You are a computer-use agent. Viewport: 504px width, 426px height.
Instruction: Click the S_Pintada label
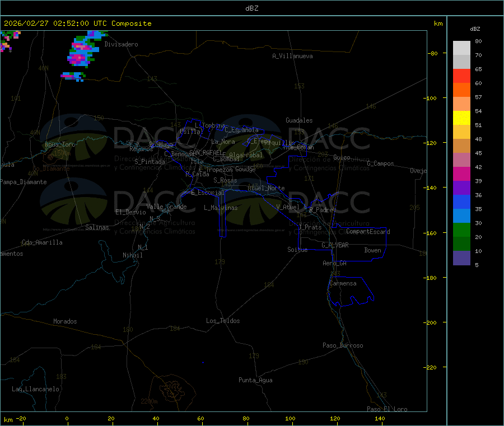150,162
